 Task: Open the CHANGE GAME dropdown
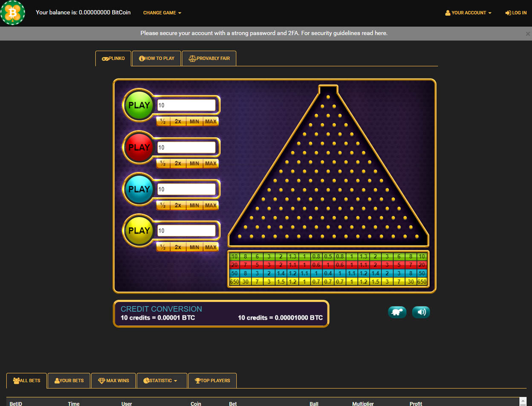coord(162,13)
